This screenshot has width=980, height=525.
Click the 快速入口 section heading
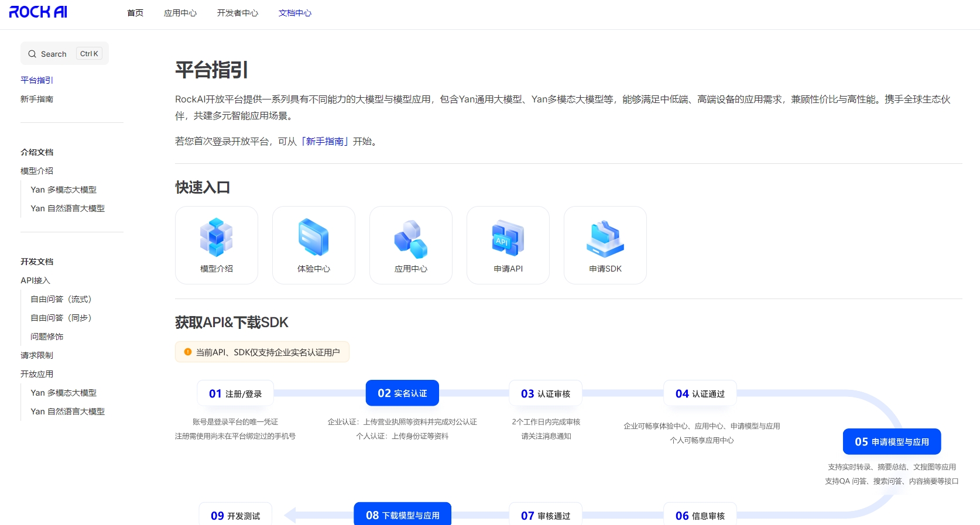pyautogui.click(x=203, y=187)
